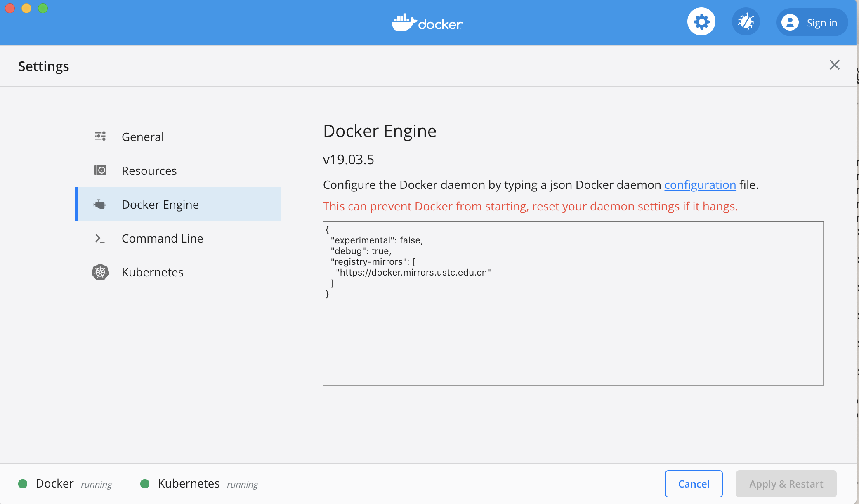Click the Apply & Restart button
The image size is (859, 504).
point(786,484)
